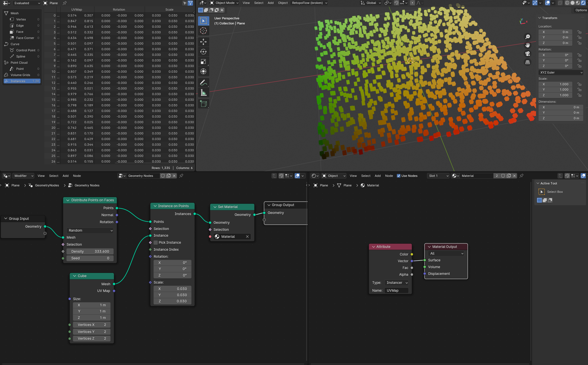Screen dimensions: 588x365
Task: Open the Add menu in 3D viewport
Action: click(x=270, y=3)
